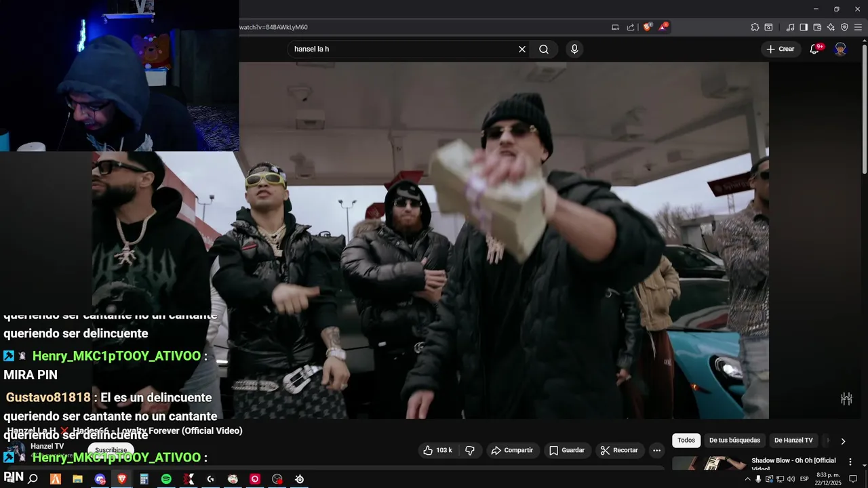868x488 pixels.
Task: Click system tray microphone icon
Action: (x=758, y=479)
